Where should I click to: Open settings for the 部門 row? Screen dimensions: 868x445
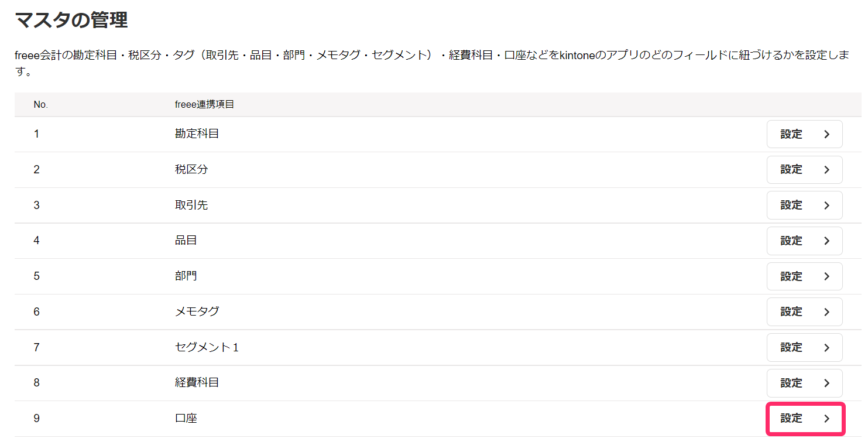pos(804,276)
